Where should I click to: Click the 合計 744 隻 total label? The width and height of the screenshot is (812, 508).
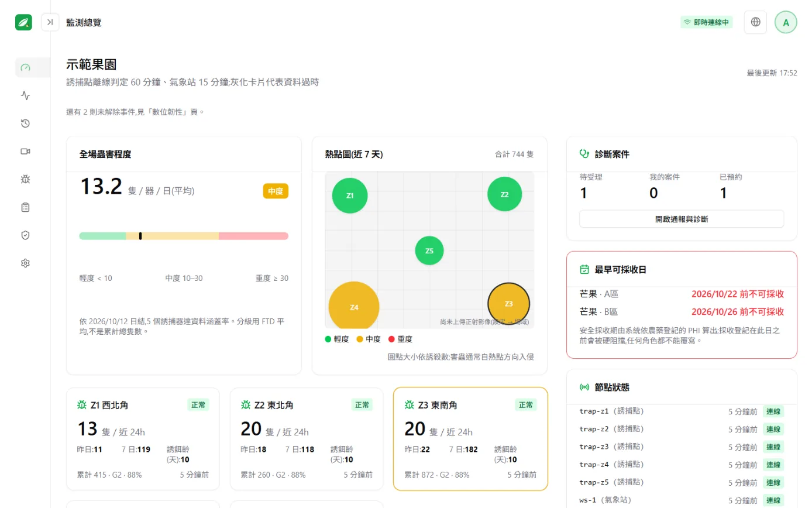[x=514, y=155]
